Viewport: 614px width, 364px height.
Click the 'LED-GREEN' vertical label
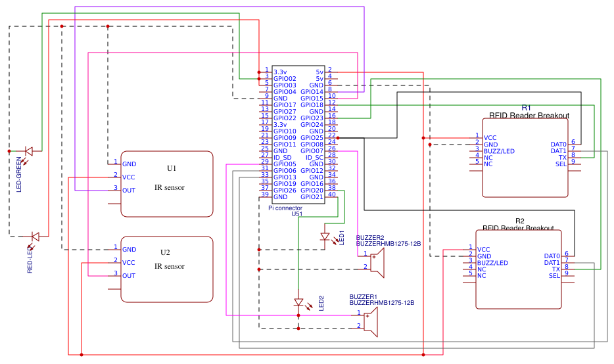(19, 175)
